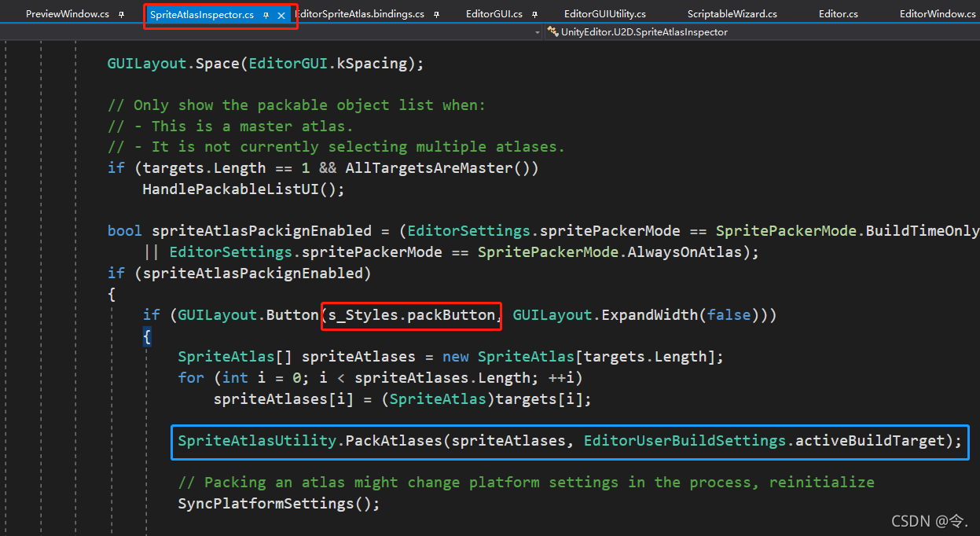
Task: Toggle the pin on SpriteAtlasInspector.cs tab
Action: pos(267,14)
